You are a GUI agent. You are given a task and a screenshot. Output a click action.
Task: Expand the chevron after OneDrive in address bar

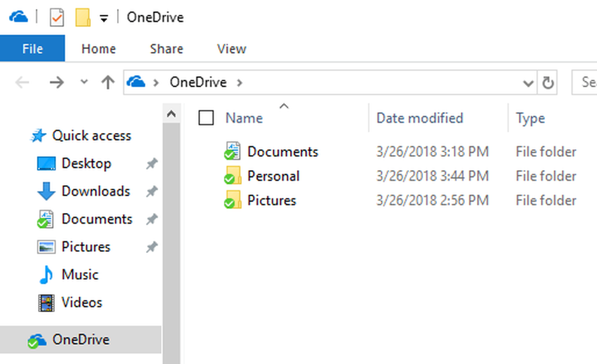tap(239, 82)
